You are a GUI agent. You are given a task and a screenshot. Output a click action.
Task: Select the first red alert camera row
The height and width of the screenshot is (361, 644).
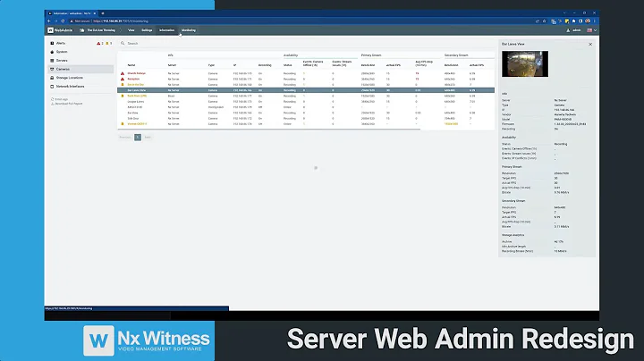point(306,73)
